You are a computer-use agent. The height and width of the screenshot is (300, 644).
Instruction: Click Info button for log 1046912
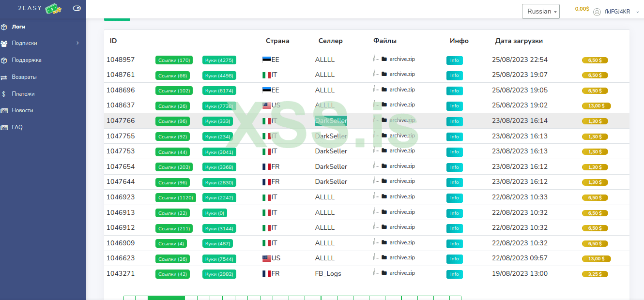pos(454,228)
